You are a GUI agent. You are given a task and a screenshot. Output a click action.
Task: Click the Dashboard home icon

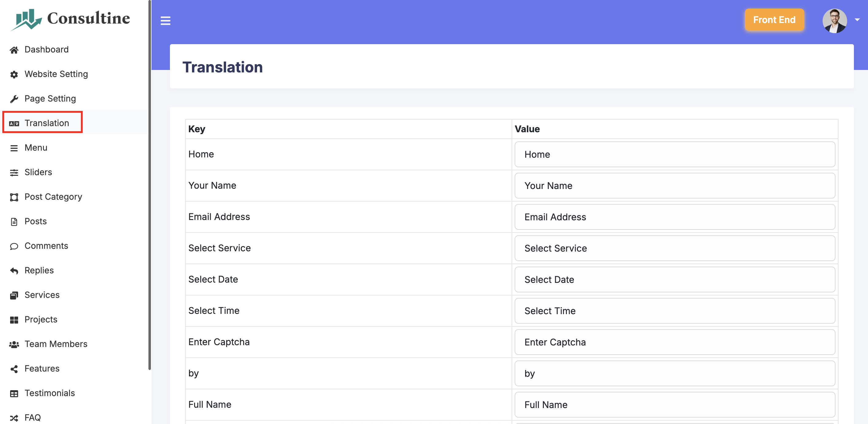click(14, 50)
